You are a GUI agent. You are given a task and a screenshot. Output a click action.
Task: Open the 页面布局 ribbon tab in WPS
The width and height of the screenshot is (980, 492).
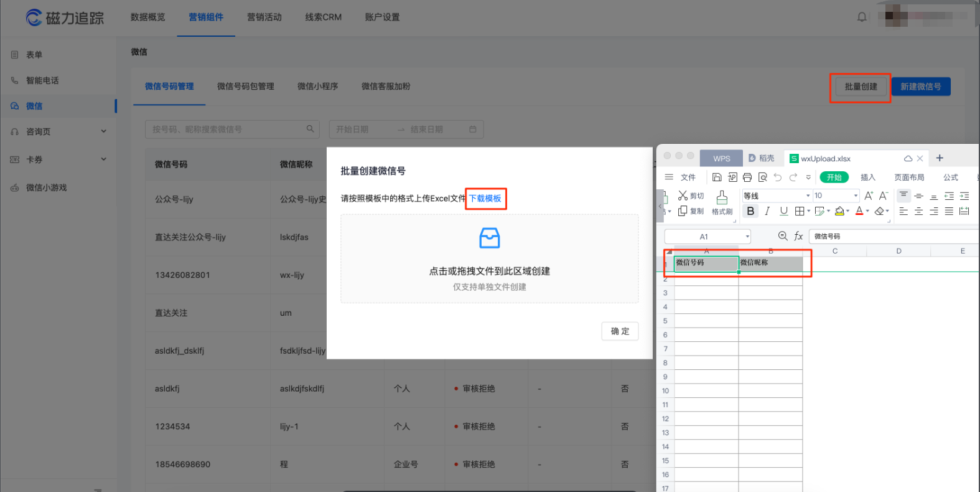point(910,177)
